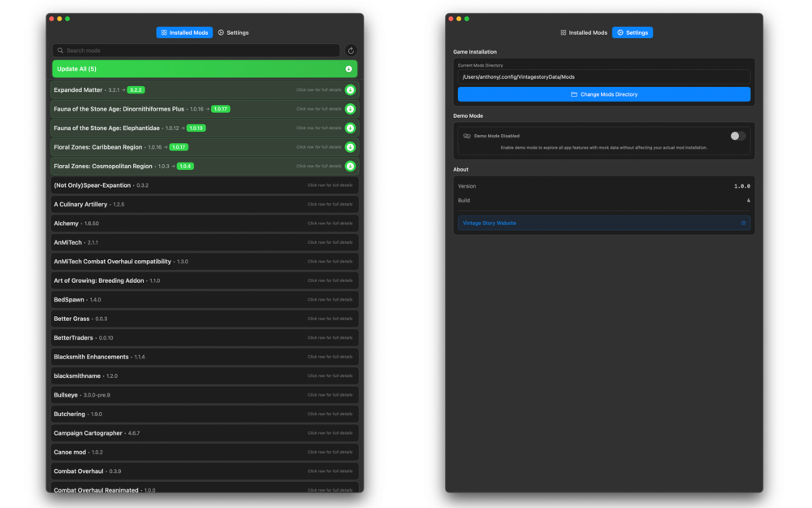Open details for Campaign Cartographer row
Image resolution: width=812 pixels, height=508 pixels.
click(204, 433)
